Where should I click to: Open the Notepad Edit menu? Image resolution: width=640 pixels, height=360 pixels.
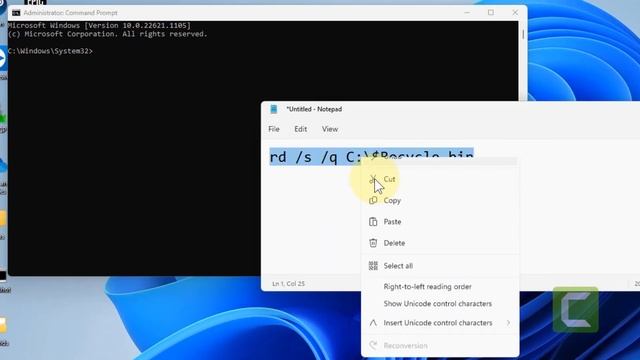click(300, 129)
